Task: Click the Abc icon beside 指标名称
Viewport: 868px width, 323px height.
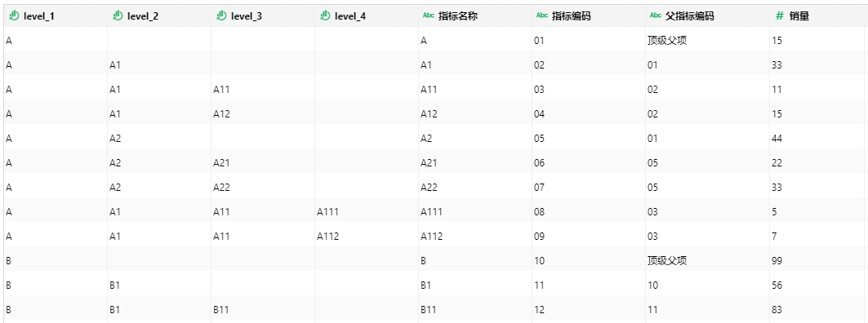Action: point(429,16)
